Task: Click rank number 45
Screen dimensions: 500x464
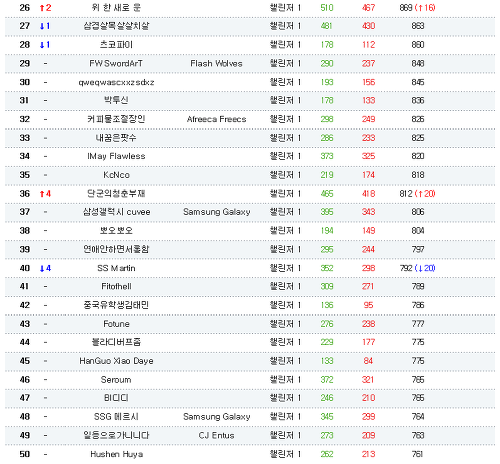Action: (x=25, y=361)
